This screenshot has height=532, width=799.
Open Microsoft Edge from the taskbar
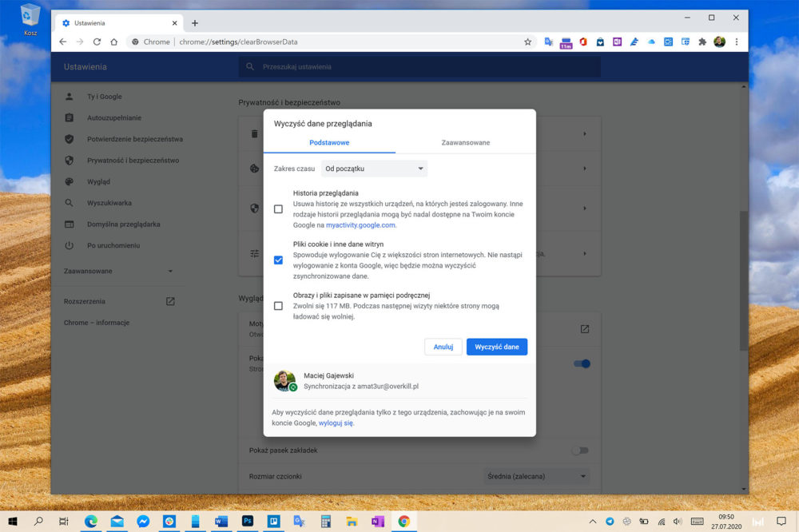pos(91,521)
